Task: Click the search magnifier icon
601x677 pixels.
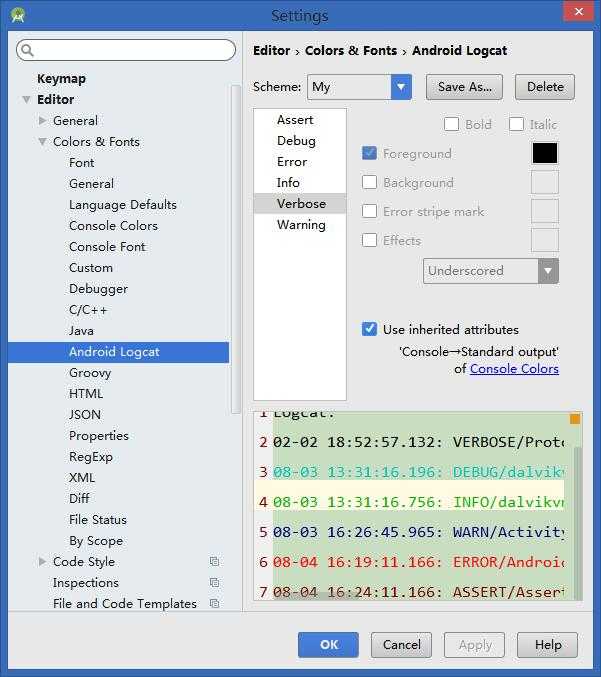Action: click(x=27, y=51)
